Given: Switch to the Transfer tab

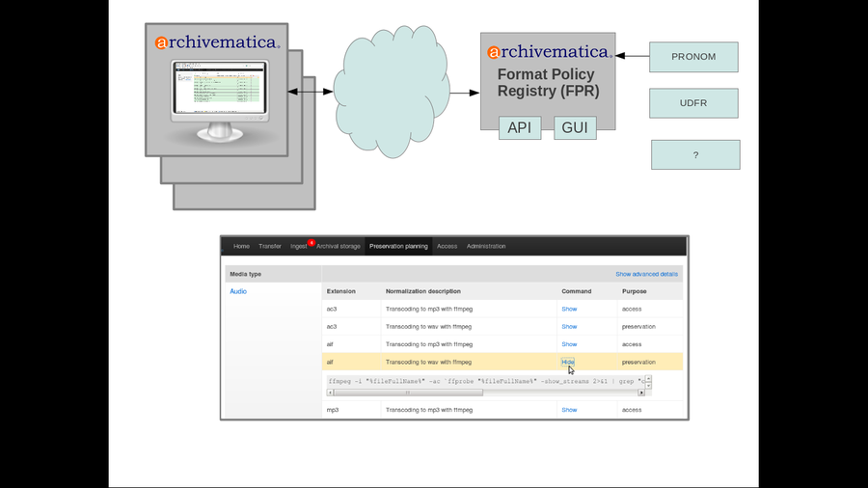Looking at the screenshot, I should pos(270,247).
